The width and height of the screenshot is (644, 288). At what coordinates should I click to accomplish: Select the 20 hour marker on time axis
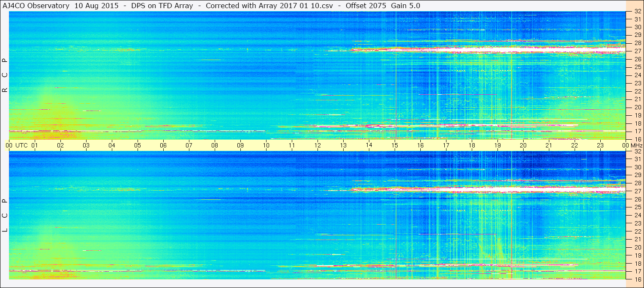tap(523, 145)
